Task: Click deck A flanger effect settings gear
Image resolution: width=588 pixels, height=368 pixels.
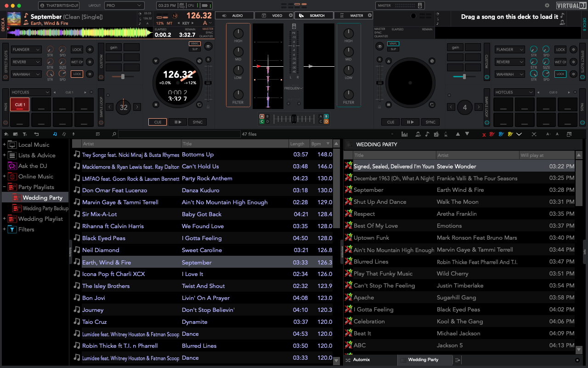Action: click(90, 50)
